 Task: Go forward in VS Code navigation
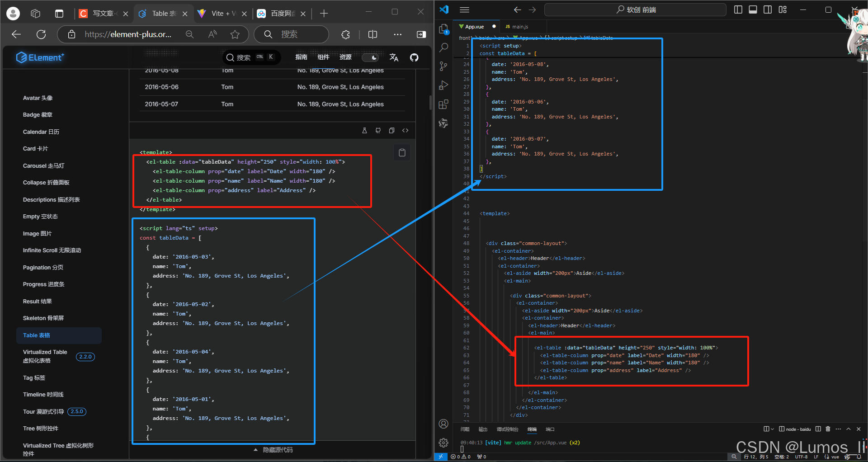coord(533,9)
